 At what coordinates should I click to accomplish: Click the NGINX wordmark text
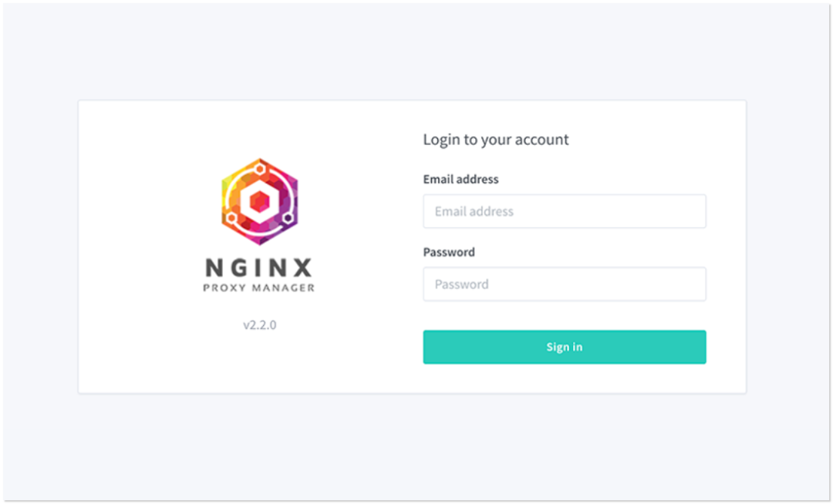click(259, 267)
